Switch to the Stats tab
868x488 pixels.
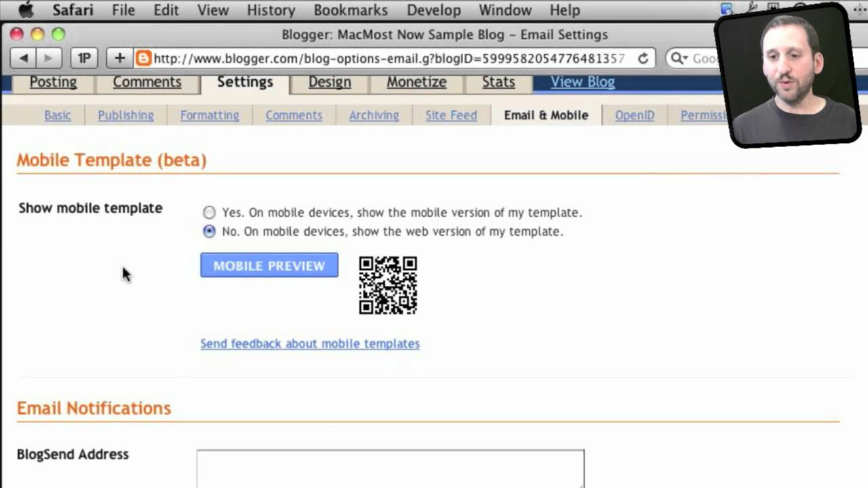(498, 82)
